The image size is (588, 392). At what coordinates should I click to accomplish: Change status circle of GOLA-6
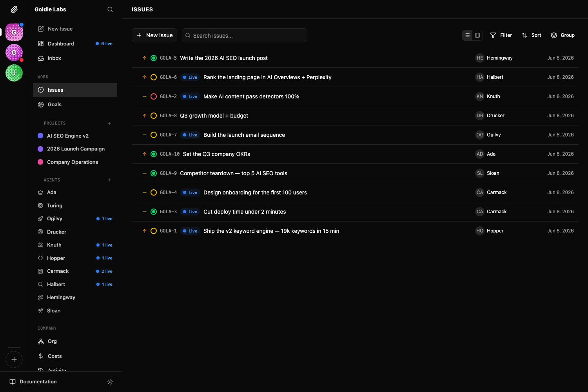(154, 77)
